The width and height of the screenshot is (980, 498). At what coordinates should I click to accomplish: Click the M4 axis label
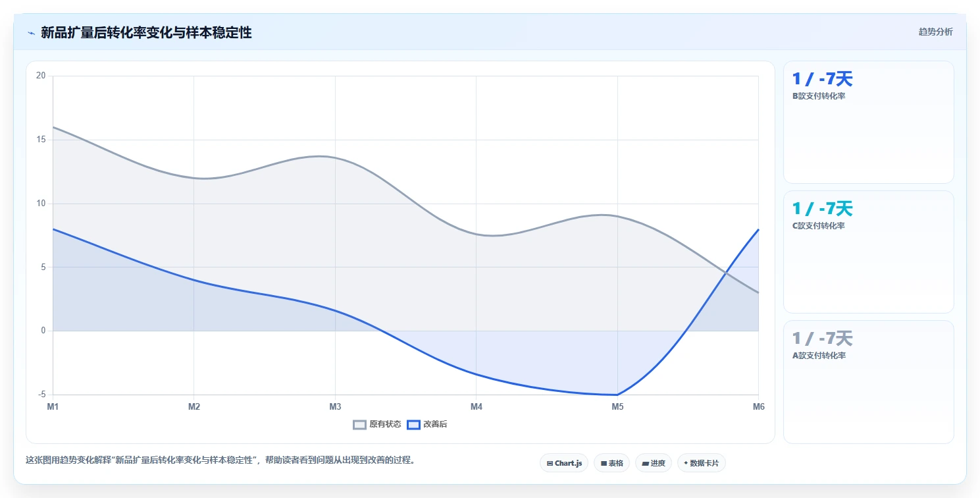click(x=477, y=406)
